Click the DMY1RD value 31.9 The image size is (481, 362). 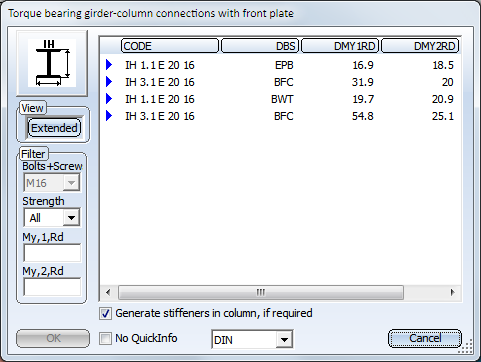coord(363,82)
